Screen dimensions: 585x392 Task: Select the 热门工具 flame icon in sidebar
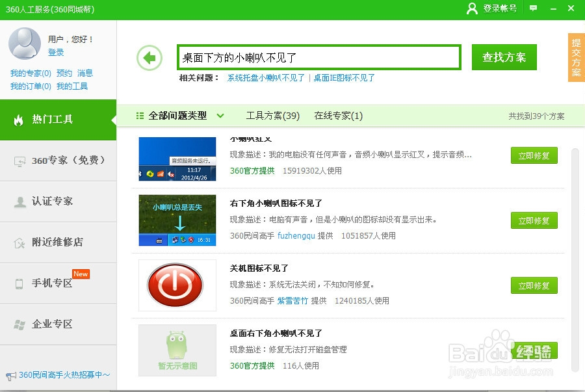pyautogui.click(x=19, y=121)
